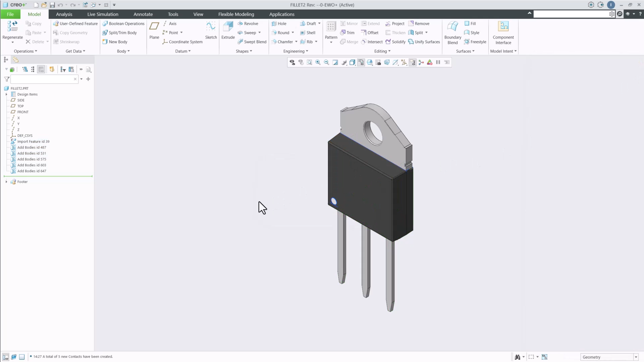Pause graphics updates with the pause icon

[438, 62]
